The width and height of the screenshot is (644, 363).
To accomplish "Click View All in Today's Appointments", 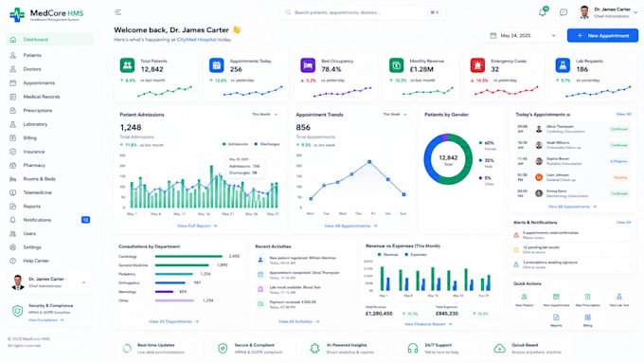I will pos(623,114).
